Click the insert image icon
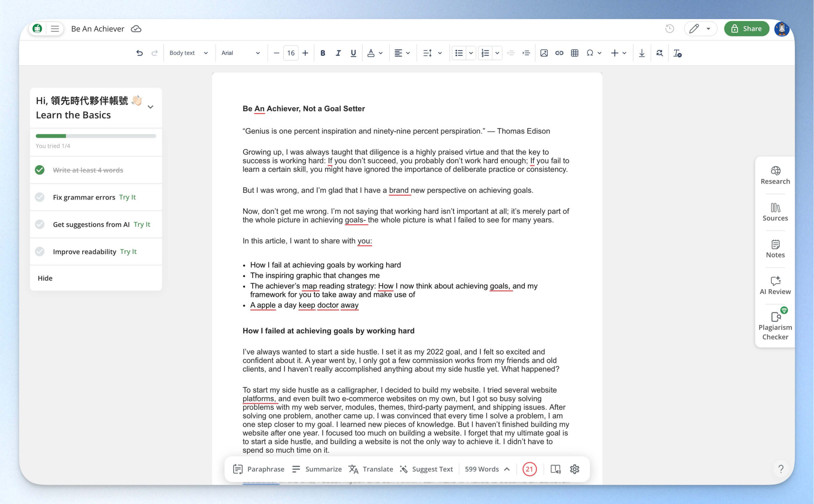The width and height of the screenshot is (814, 504). click(544, 53)
